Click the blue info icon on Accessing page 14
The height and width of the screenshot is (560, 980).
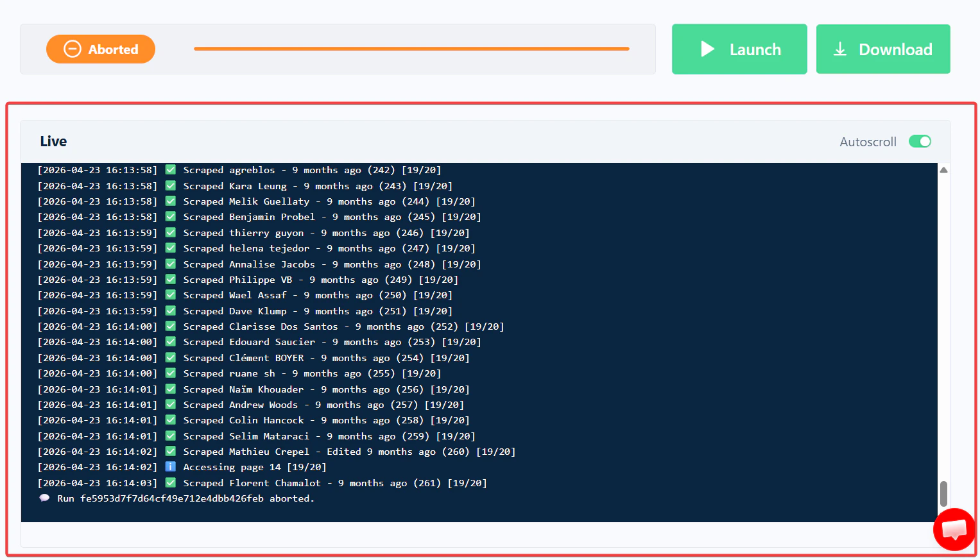coord(171,467)
